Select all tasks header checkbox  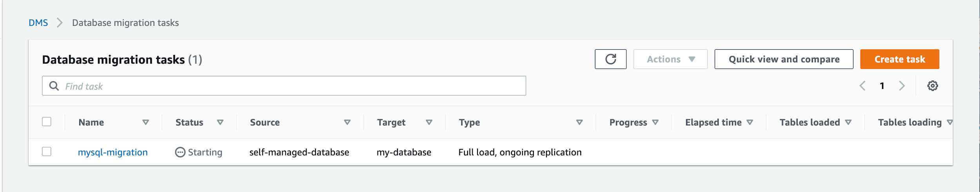point(47,121)
